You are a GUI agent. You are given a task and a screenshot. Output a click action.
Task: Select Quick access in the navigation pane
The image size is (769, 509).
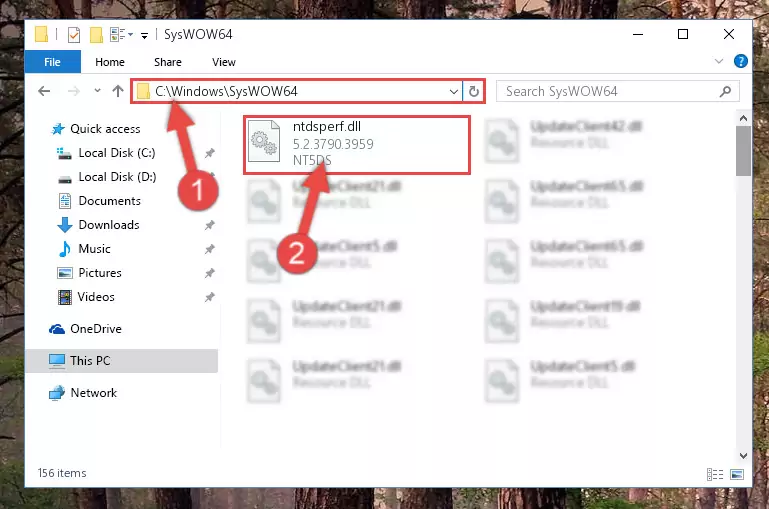pyautogui.click(x=105, y=128)
